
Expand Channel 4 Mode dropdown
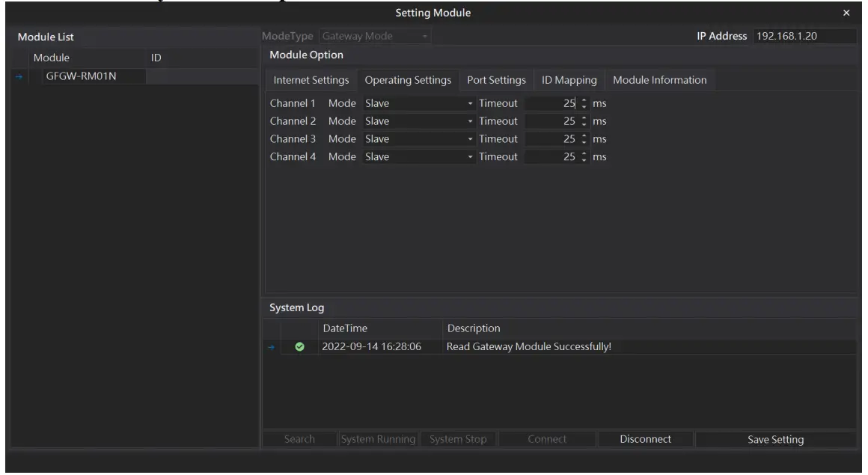click(x=470, y=156)
